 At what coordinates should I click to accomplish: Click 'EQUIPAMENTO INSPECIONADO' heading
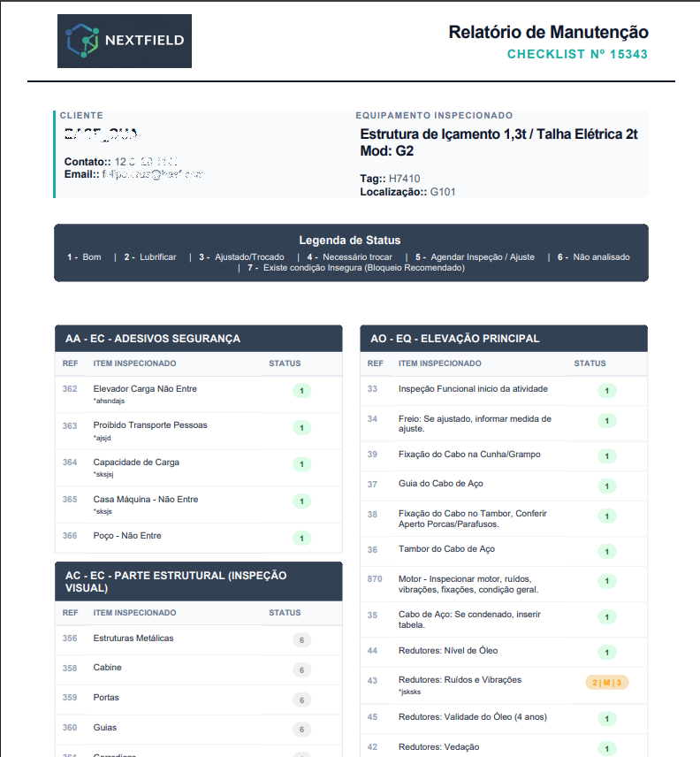pyautogui.click(x=434, y=115)
